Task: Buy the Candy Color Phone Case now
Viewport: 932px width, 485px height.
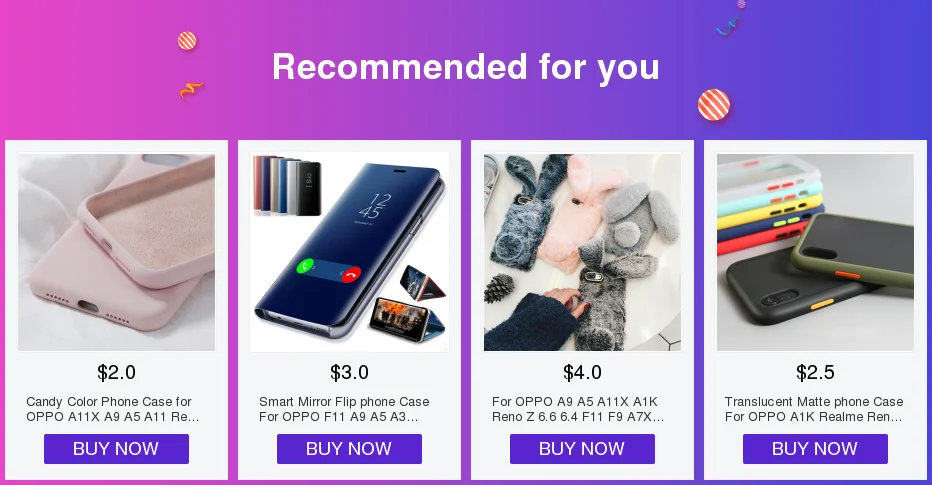Action: point(116,449)
